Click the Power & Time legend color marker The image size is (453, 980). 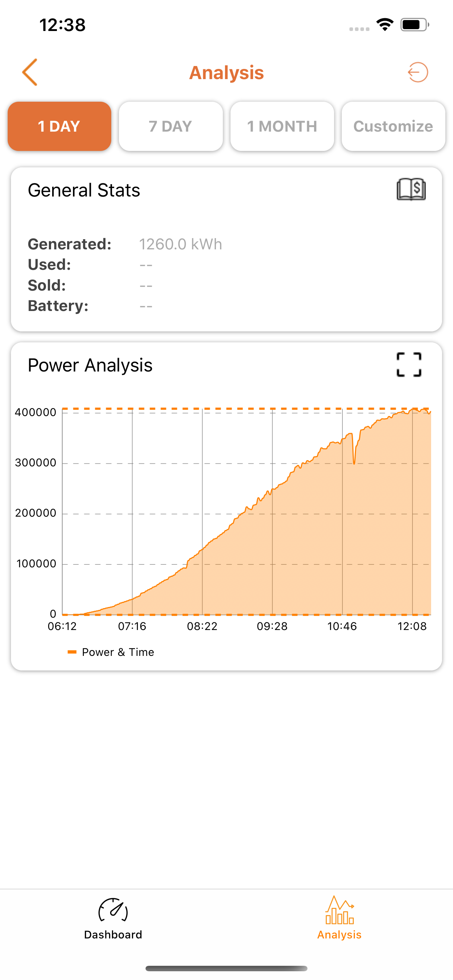(72, 652)
